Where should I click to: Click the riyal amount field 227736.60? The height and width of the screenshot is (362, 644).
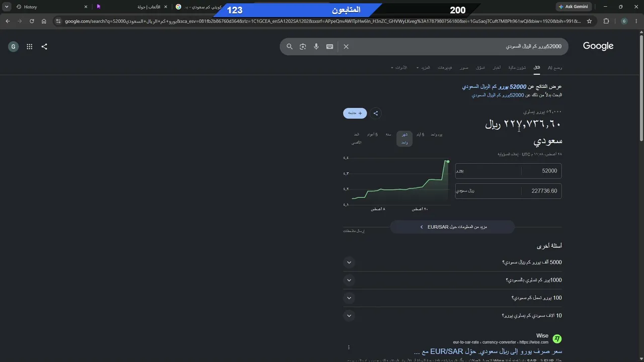(x=541, y=191)
